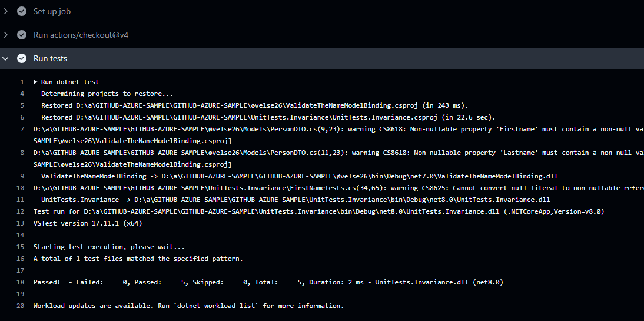Viewport: 644px width, 321px height.
Task: Select log line number 12
Action: tap(21, 211)
